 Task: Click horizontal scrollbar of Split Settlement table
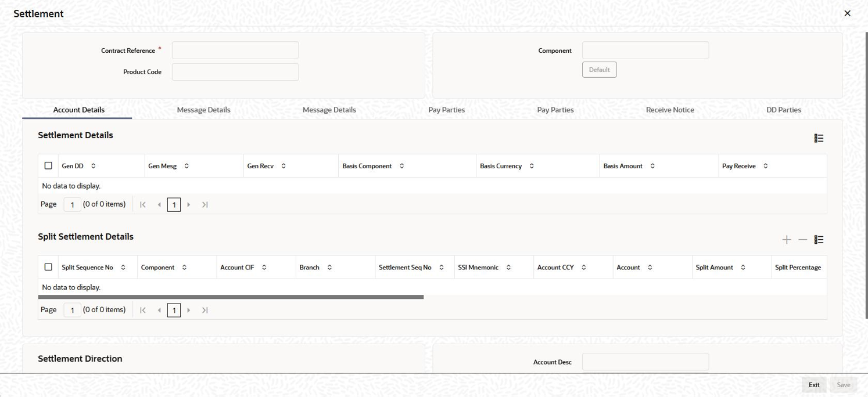[231, 297]
